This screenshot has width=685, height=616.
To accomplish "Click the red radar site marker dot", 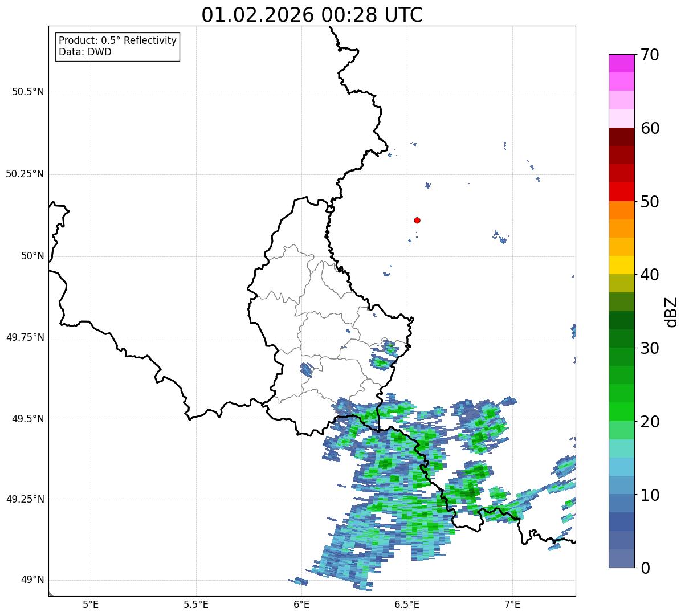I will pyautogui.click(x=417, y=220).
